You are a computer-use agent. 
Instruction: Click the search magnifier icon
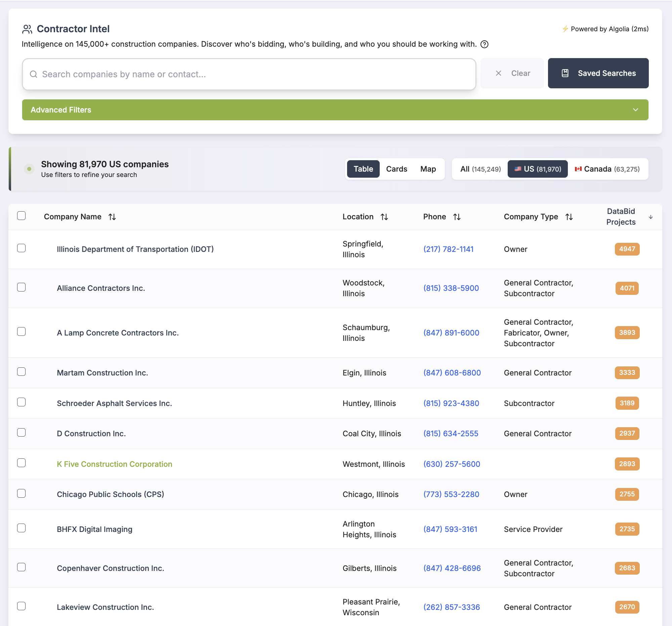coord(34,74)
